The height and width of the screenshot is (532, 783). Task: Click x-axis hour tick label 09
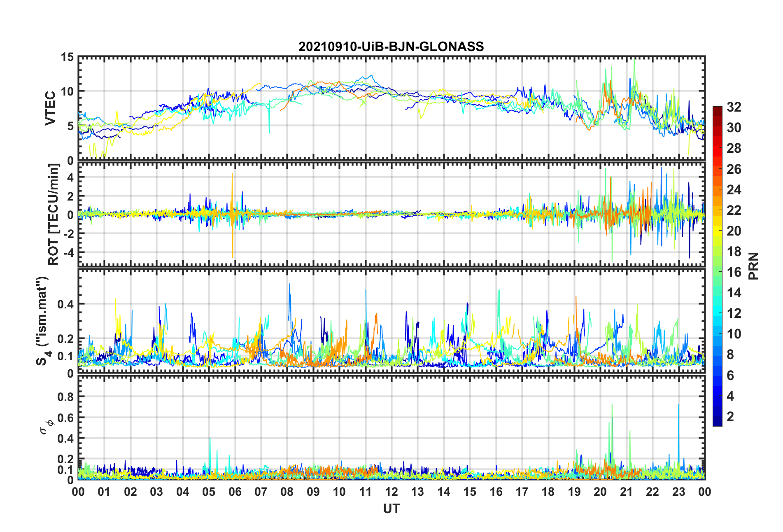tap(313, 492)
